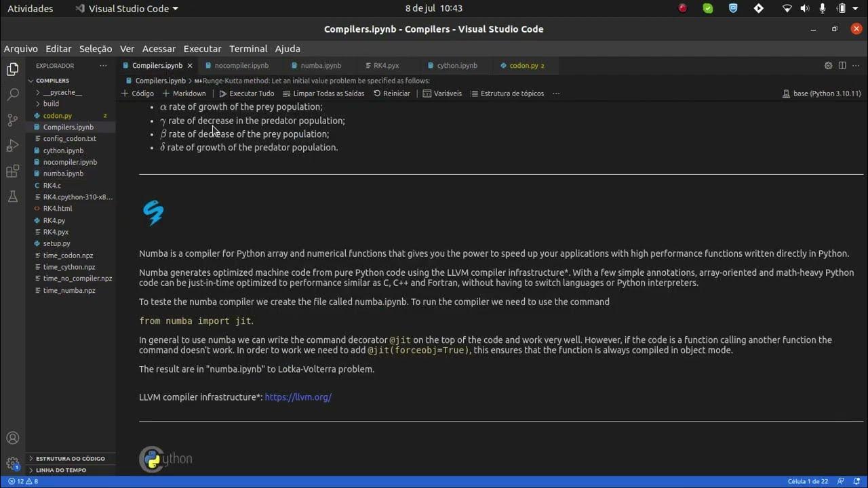The image size is (868, 488).
Task: Open editor more actions ellipsis at top right
Action: 856,66
